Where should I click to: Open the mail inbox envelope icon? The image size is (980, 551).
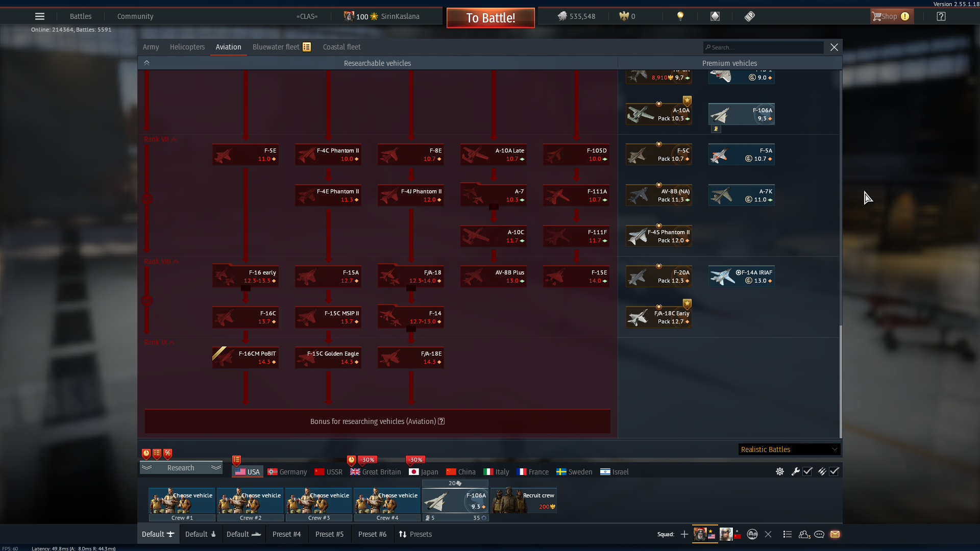(835, 534)
